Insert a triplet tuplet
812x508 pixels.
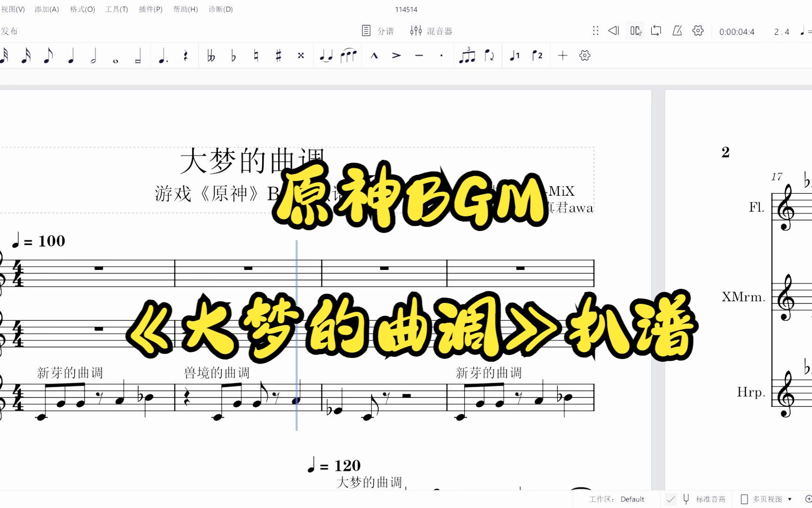coord(467,55)
